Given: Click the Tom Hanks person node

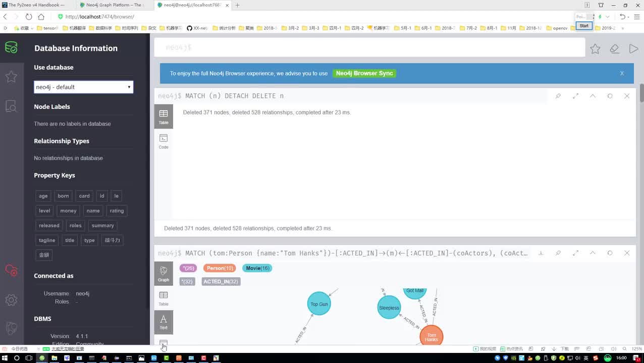Looking at the screenshot, I should click(x=432, y=337).
